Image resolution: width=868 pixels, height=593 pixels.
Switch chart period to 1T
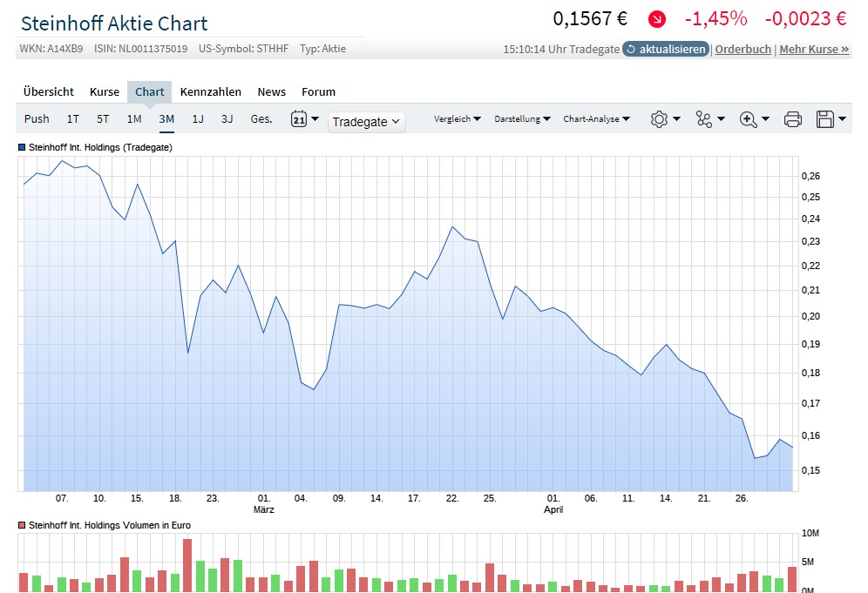[72, 118]
